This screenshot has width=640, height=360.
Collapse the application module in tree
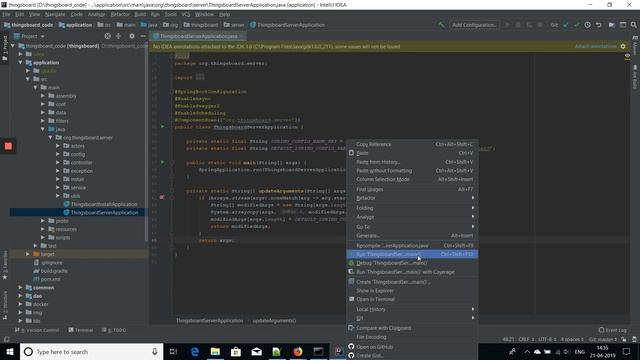[x=20, y=63]
